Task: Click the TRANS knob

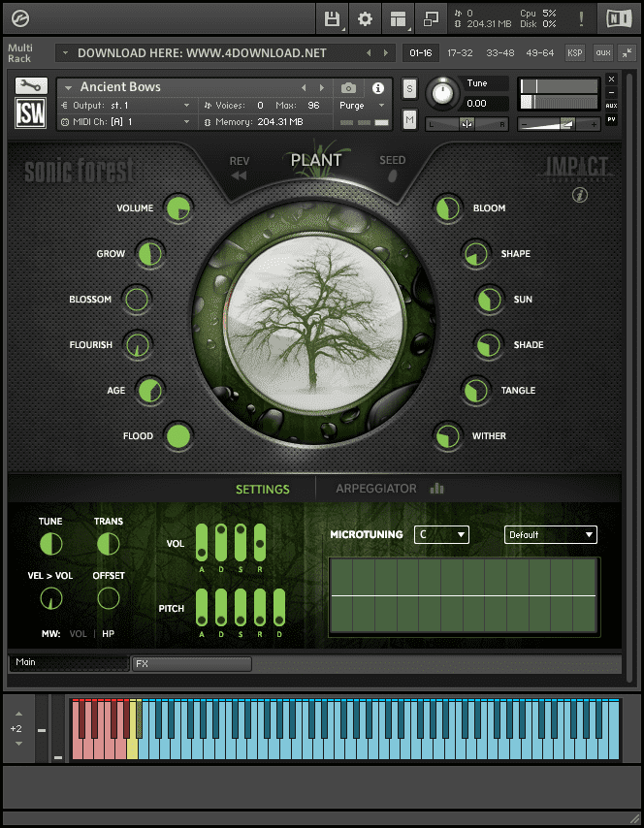Action: point(109,544)
